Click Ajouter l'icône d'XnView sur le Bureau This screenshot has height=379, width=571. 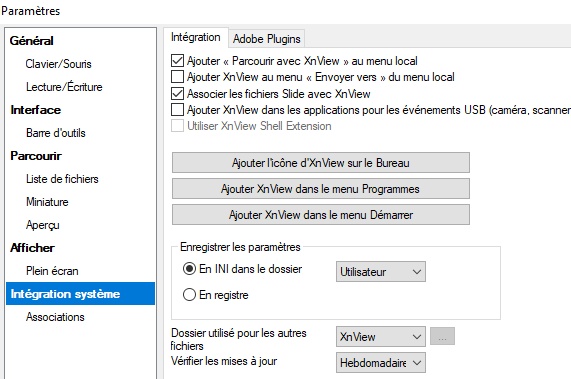[x=321, y=163]
